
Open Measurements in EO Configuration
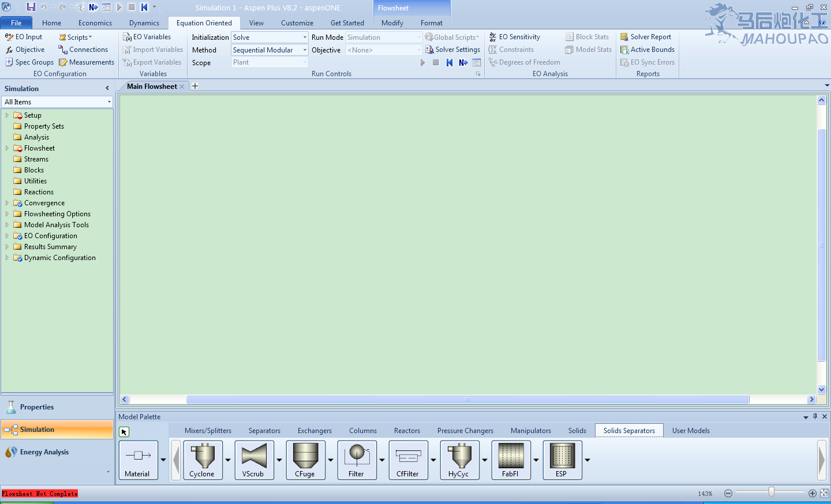(x=87, y=62)
